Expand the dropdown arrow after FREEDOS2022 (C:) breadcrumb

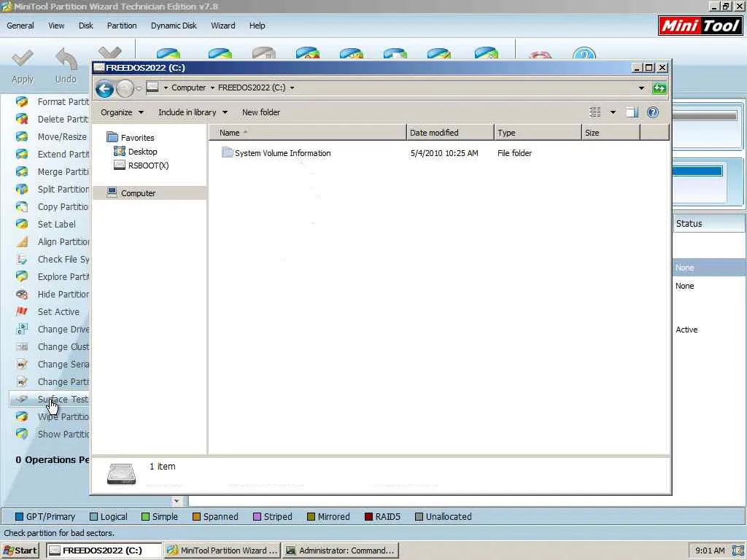tap(292, 87)
